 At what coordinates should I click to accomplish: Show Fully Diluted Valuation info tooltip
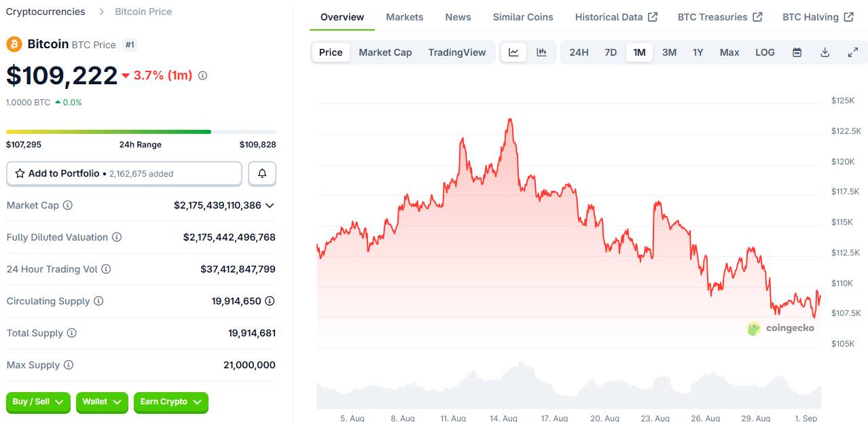[x=117, y=237]
